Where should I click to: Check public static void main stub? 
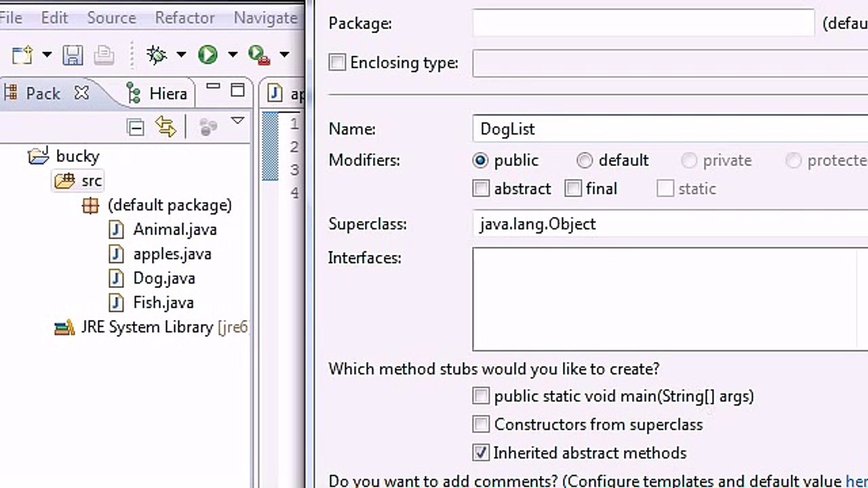click(x=481, y=396)
